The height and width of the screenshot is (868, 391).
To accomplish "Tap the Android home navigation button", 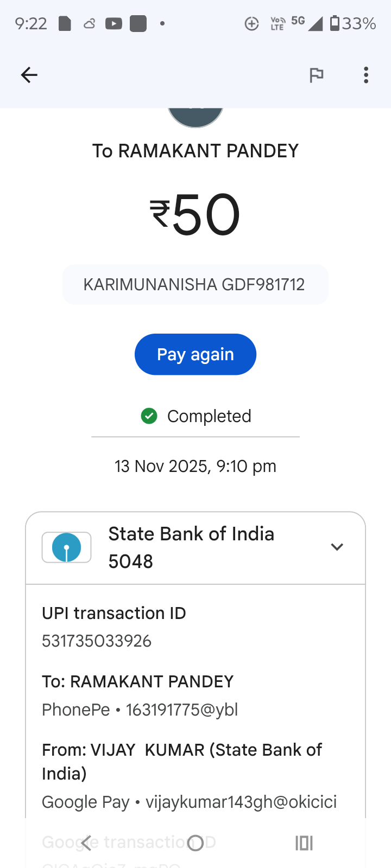I will 195,843.
